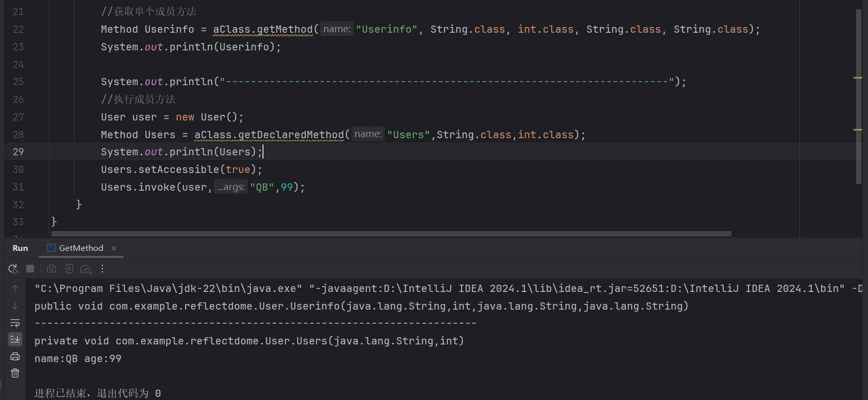Rerun the GetMethod program
Screen dimensions: 868x400
(x=13, y=269)
